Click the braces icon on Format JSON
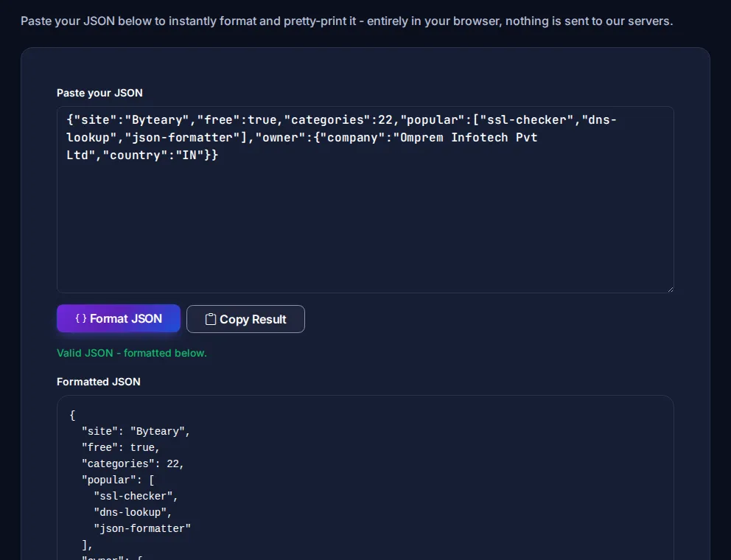This screenshot has height=560, width=731. [x=80, y=318]
